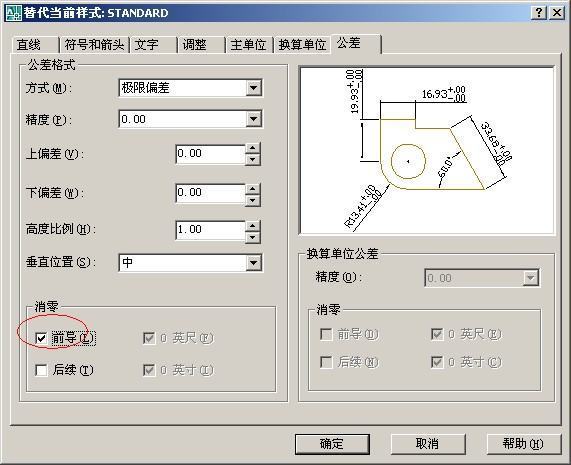This screenshot has width=571, height=465.
Task: Decrease the 下偏差 value with down arrow
Action: coord(253,200)
